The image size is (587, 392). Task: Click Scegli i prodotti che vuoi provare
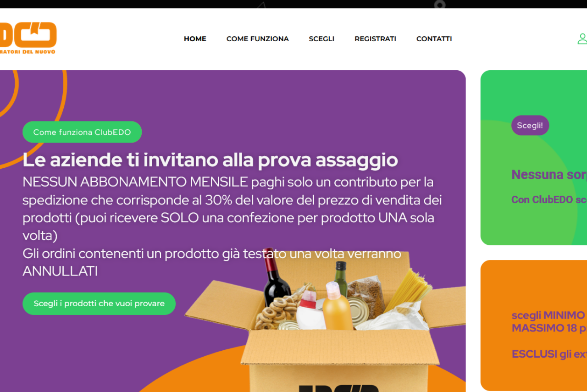coord(99,304)
